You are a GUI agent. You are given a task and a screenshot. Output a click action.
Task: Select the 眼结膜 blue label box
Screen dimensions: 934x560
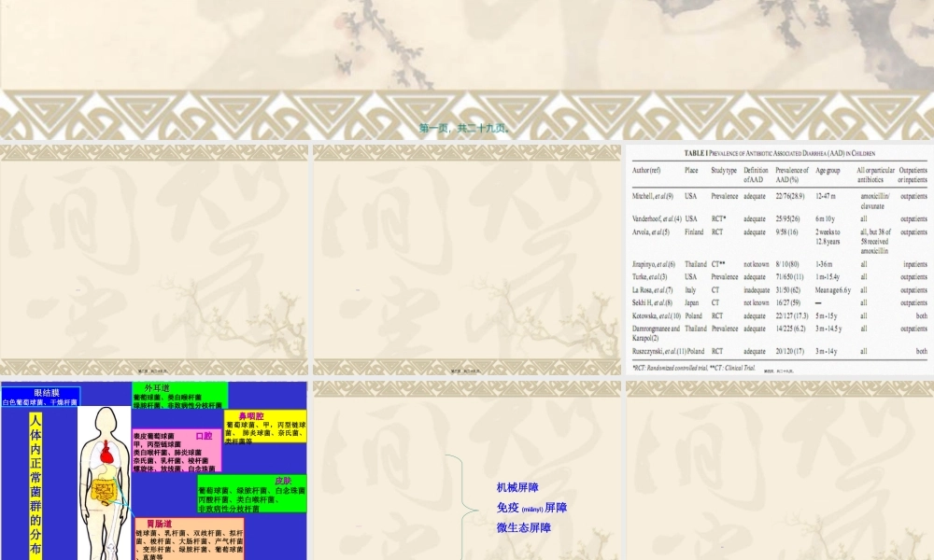pyautogui.click(x=40, y=398)
